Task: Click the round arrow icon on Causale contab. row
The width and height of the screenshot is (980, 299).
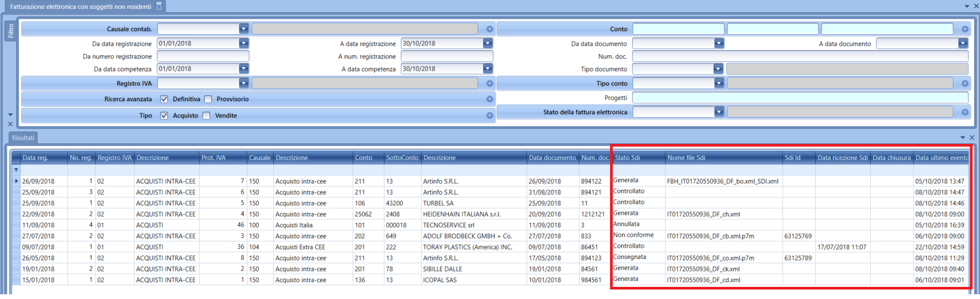Action: [489, 30]
